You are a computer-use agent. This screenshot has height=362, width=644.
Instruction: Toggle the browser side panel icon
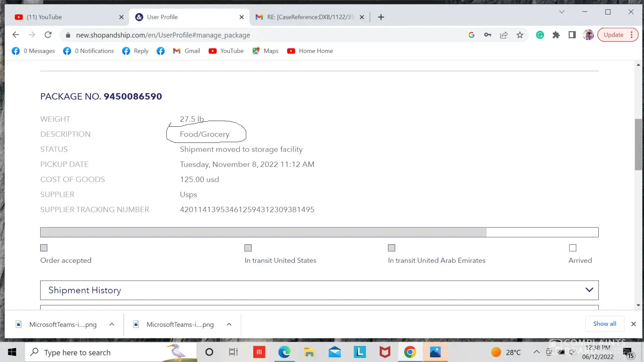click(x=572, y=35)
